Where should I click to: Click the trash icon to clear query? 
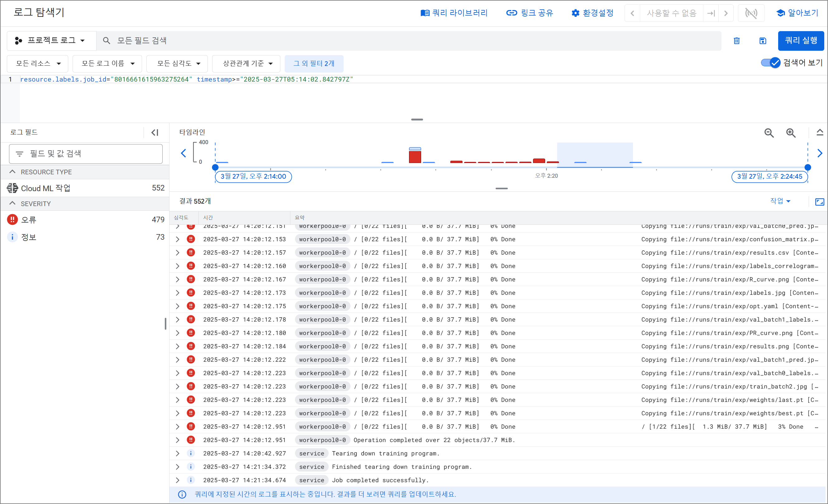[736, 41]
